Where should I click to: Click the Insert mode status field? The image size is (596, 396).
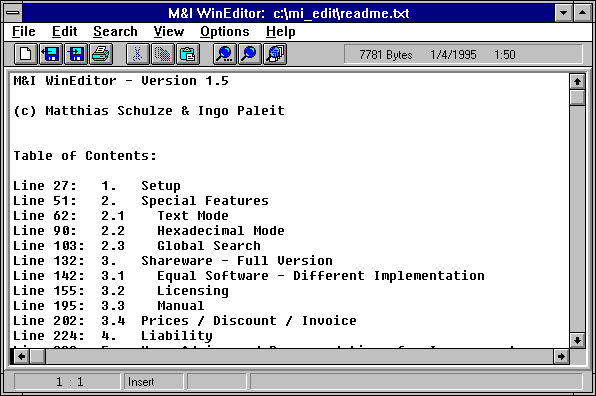[154, 382]
